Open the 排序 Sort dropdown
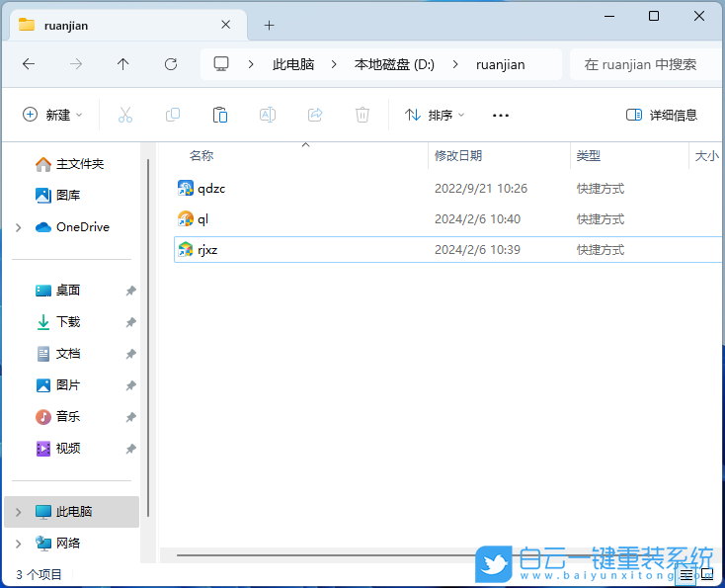Screen dimensions: 725x588 coord(435,115)
